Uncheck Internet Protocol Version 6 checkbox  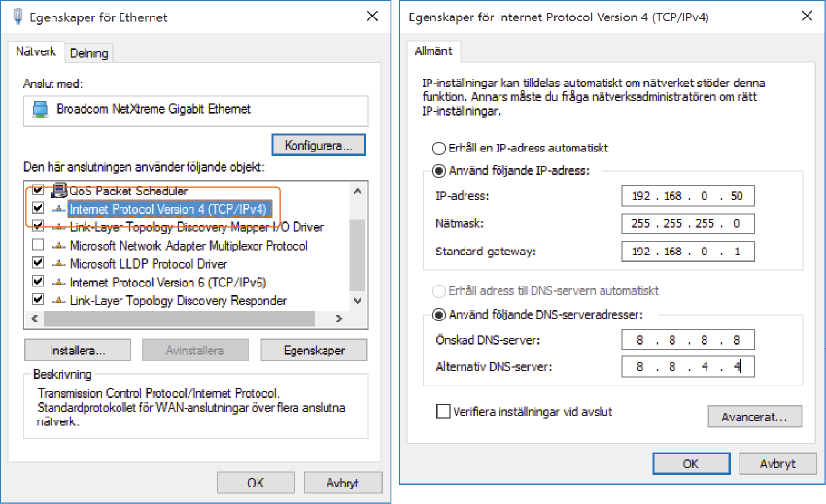tap(38, 283)
